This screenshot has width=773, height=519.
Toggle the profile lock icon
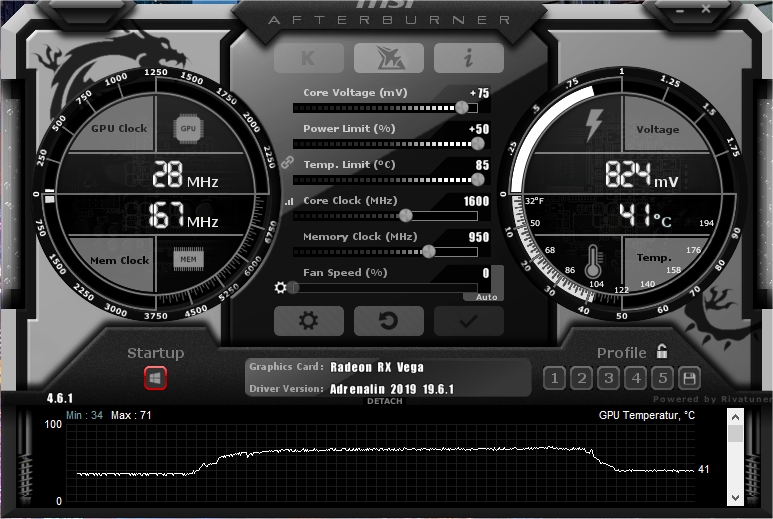pos(662,351)
